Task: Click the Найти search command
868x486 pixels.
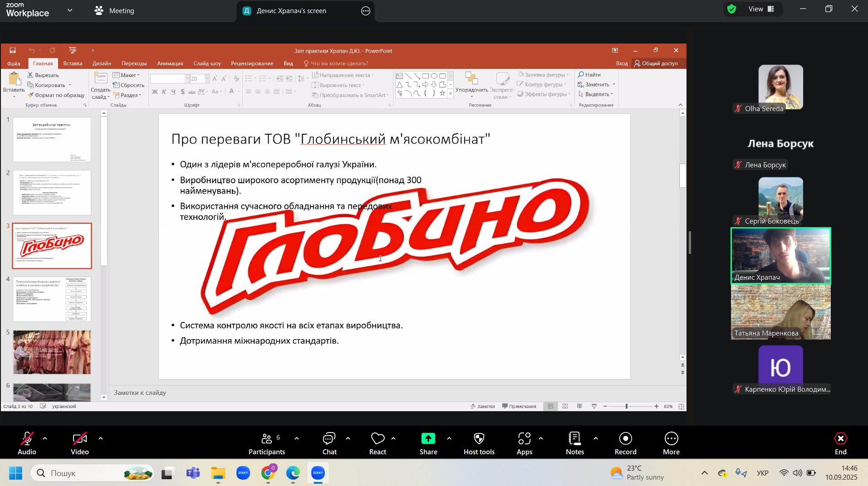Action: coord(589,75)
